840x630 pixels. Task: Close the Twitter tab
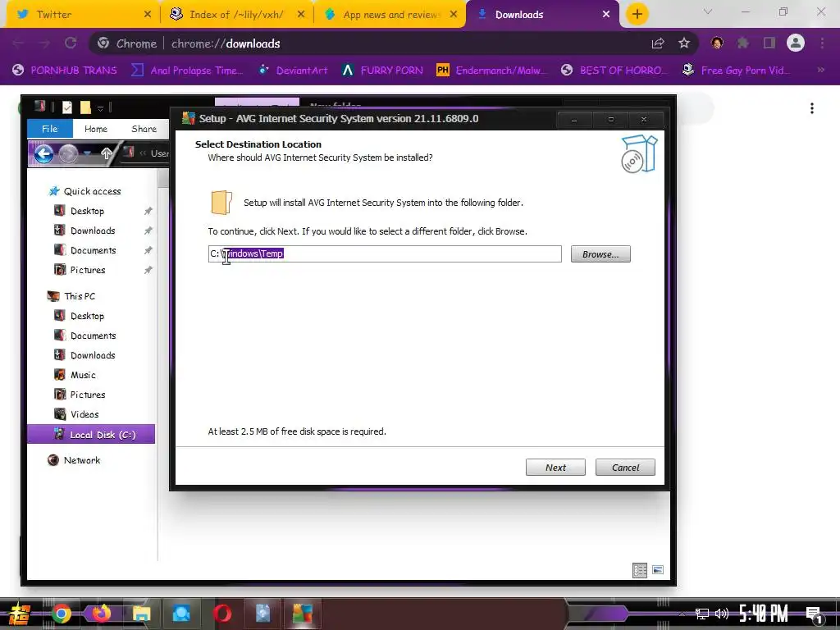148,15
